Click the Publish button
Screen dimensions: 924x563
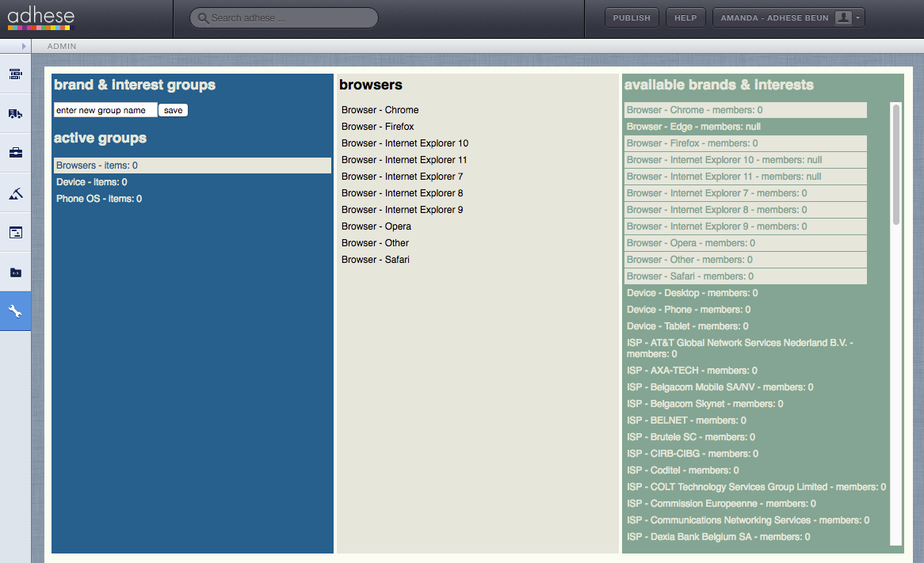tap(631, 18)
